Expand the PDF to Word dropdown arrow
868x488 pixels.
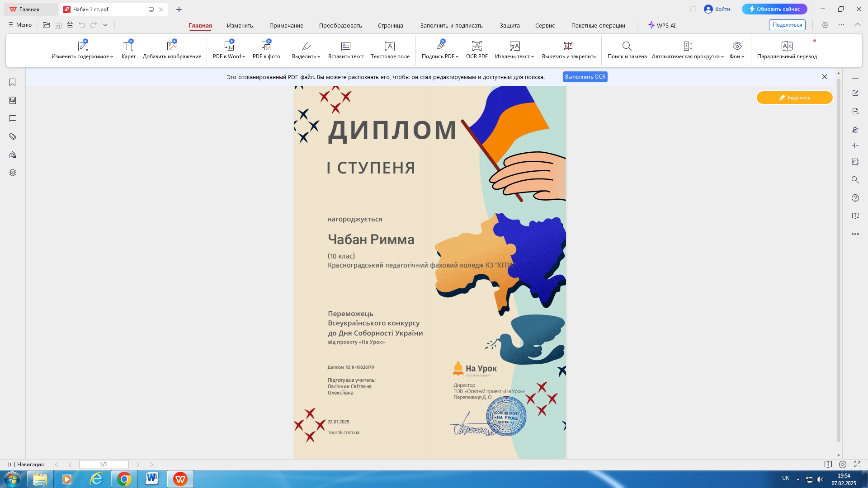point(244,57)
